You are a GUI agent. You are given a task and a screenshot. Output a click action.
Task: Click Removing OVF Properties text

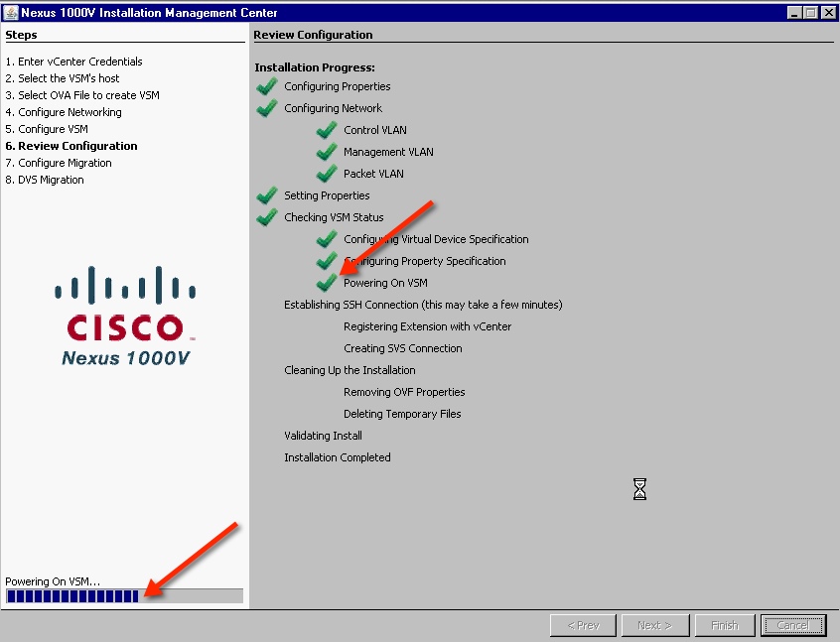point(404,392)
